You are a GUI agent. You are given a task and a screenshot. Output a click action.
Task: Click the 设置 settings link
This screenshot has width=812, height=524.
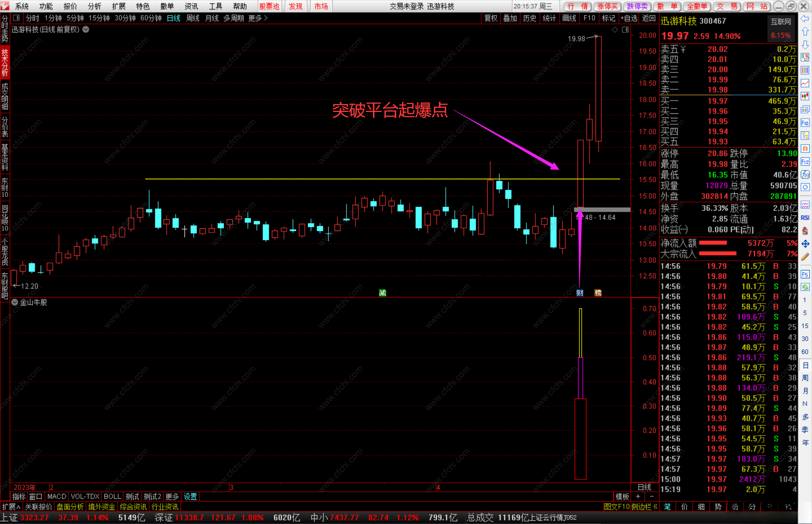[x=190, y=497]
